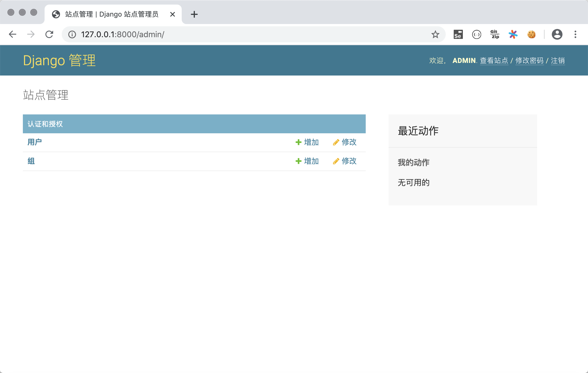The image size is (588, 373).
Task: Click the Selenium IDE extension icon
Action: pyautogui.click(x=458, y=34)
